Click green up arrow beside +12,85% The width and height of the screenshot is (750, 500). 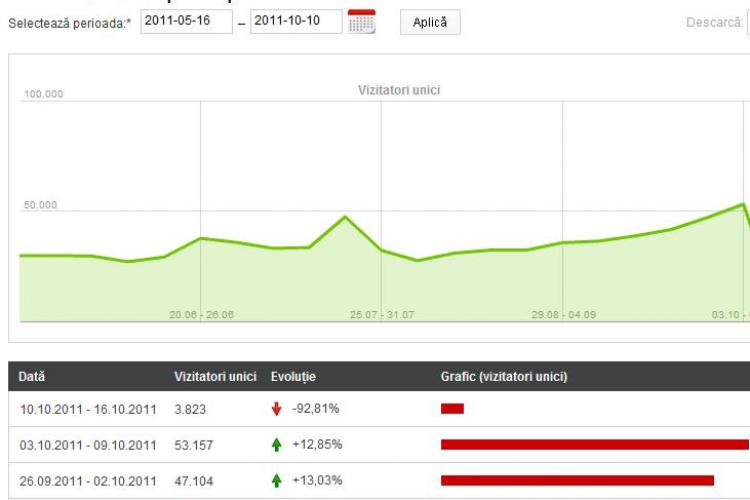pos(277,444)
